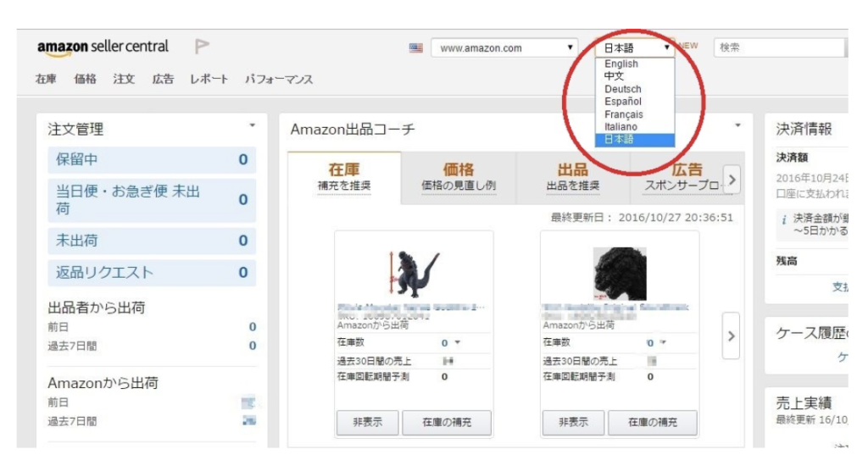Click 在庫の補充 button on second product
Image resolution: width=868 pixels, height=466 pixels.
point(653,422)
